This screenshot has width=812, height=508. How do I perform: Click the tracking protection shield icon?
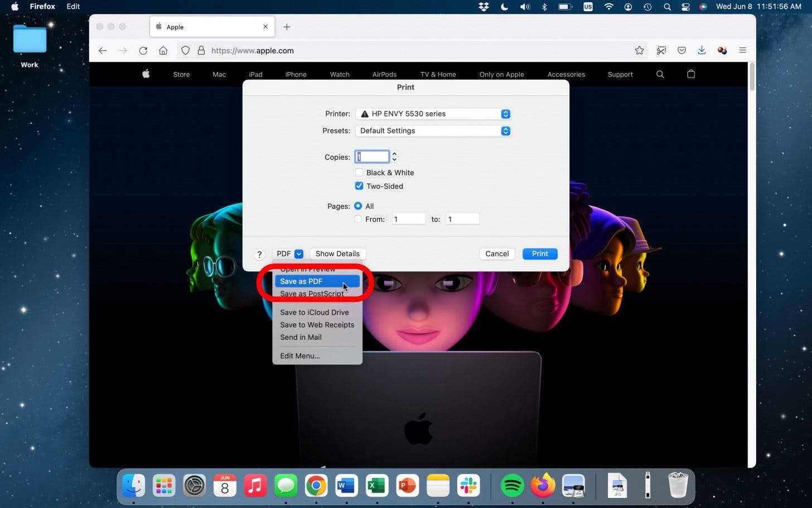(x=186, y=50)
